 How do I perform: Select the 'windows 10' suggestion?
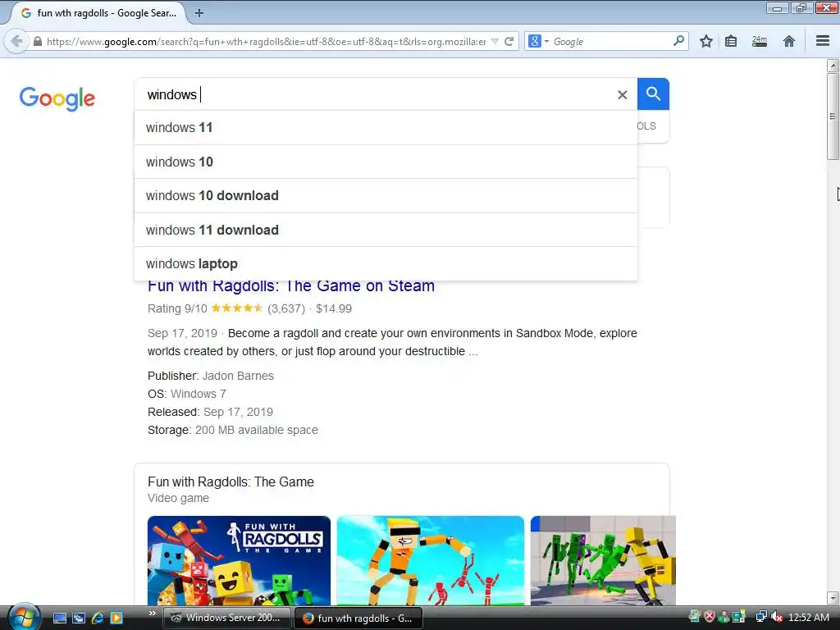(x=386, y=162)
